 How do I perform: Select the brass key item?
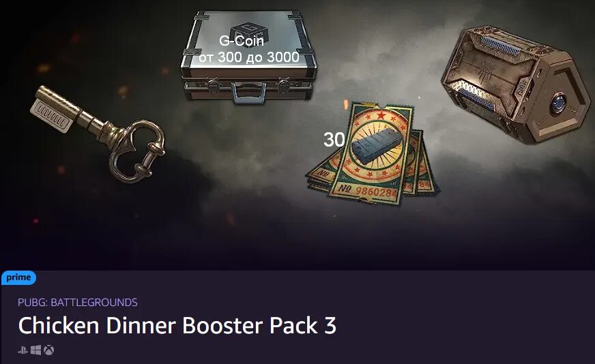[98, 134]
